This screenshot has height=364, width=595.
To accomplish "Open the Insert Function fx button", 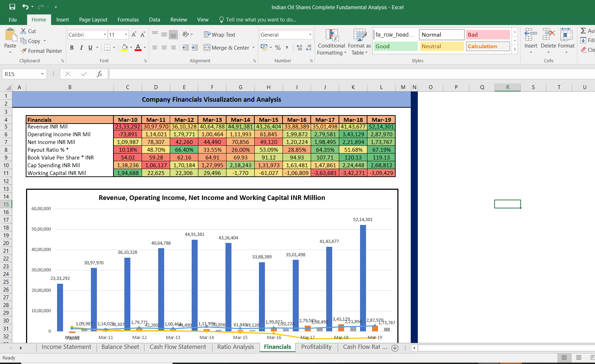I will point(99,74).
